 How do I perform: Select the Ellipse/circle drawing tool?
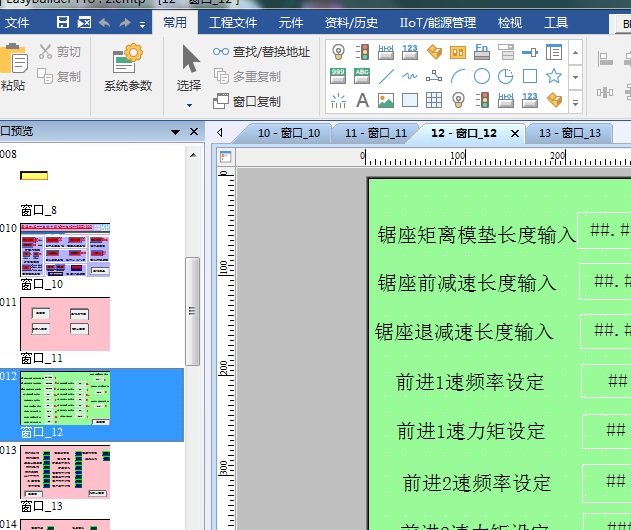[x=482, y=76]
